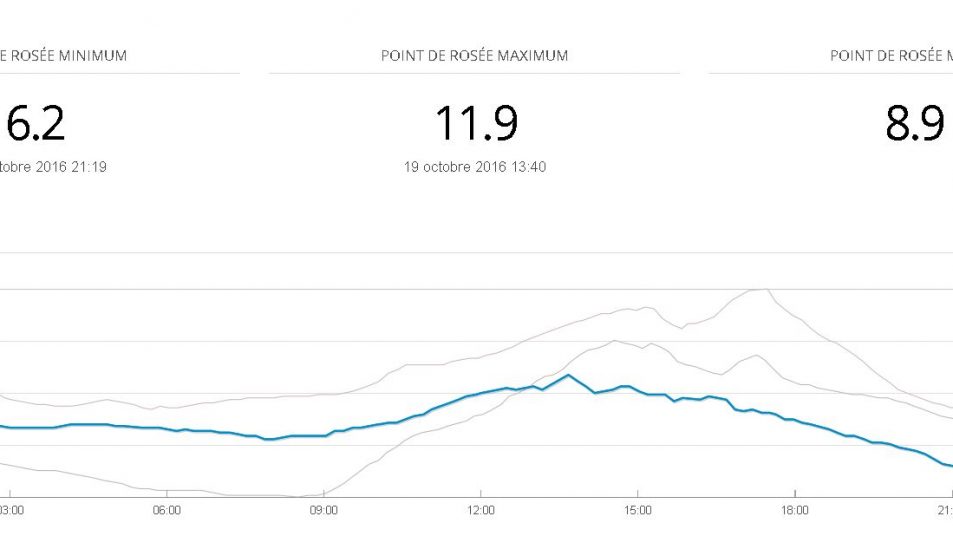Click the 15:00 time axis label
Screen dimensions: 953x536
click(x=637, y=510)
